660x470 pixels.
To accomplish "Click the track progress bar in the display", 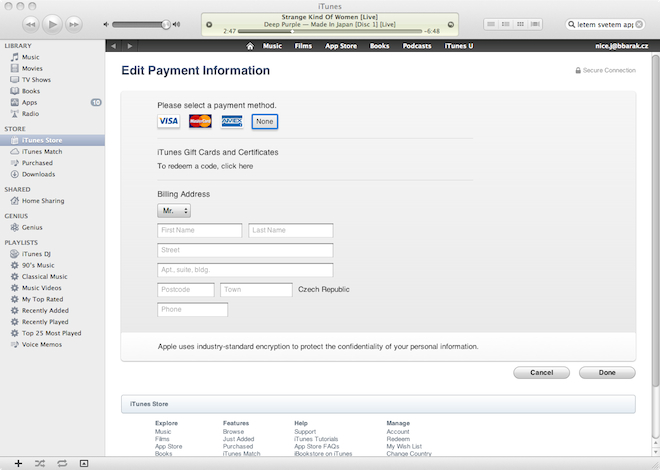I will [x=330, y=31].
